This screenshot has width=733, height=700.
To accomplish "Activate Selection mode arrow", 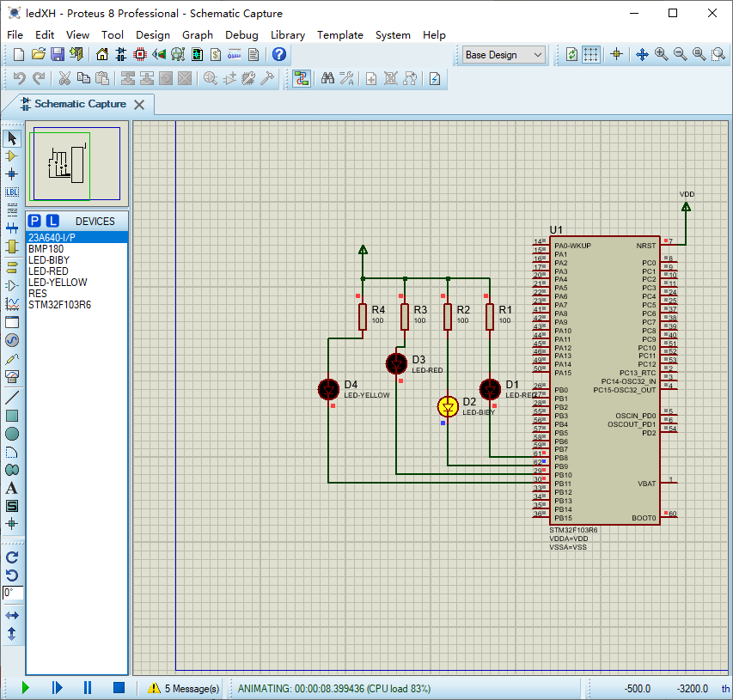I will [12, 138].
